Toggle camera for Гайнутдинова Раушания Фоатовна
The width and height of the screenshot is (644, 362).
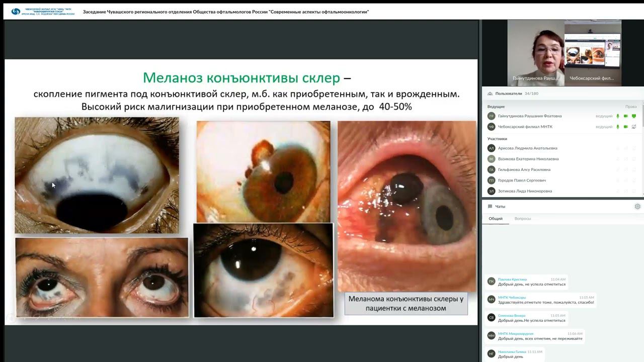pyautogui.click(x=626, y=116)
